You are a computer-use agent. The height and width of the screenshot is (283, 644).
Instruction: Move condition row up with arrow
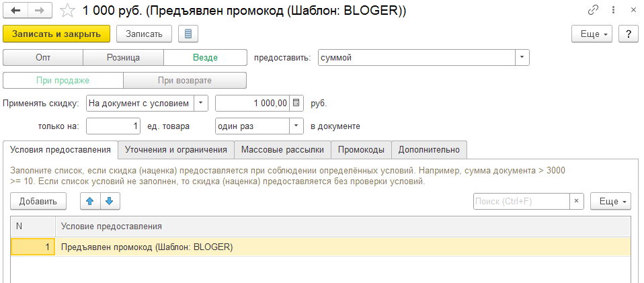click(90, 201)
